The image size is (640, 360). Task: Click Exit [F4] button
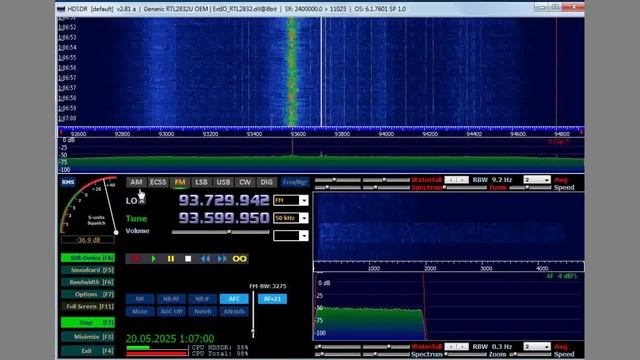tap(88, 351)
